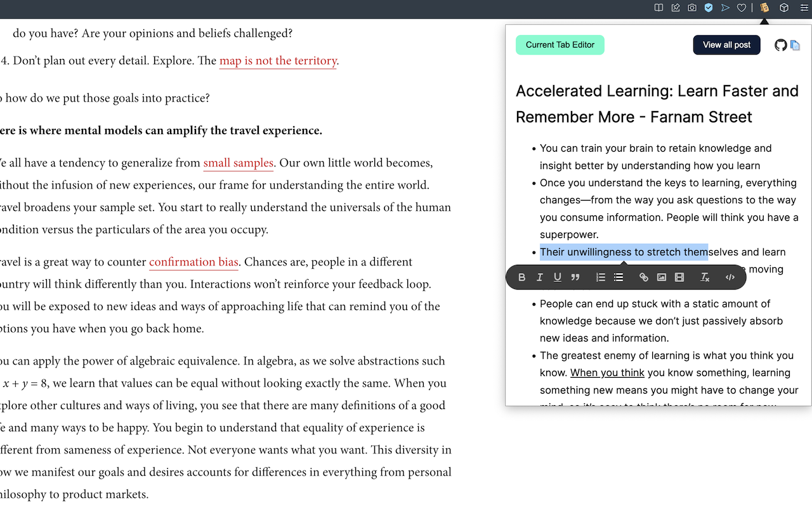Open the 'map is not the territory' link
The image size is (812, 508).
(x=278, y=61)
